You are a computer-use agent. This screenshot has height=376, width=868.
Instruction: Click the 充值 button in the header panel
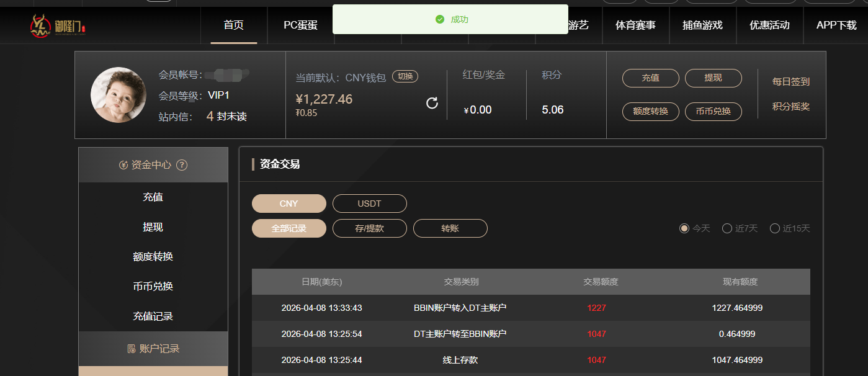pos(650,78)
